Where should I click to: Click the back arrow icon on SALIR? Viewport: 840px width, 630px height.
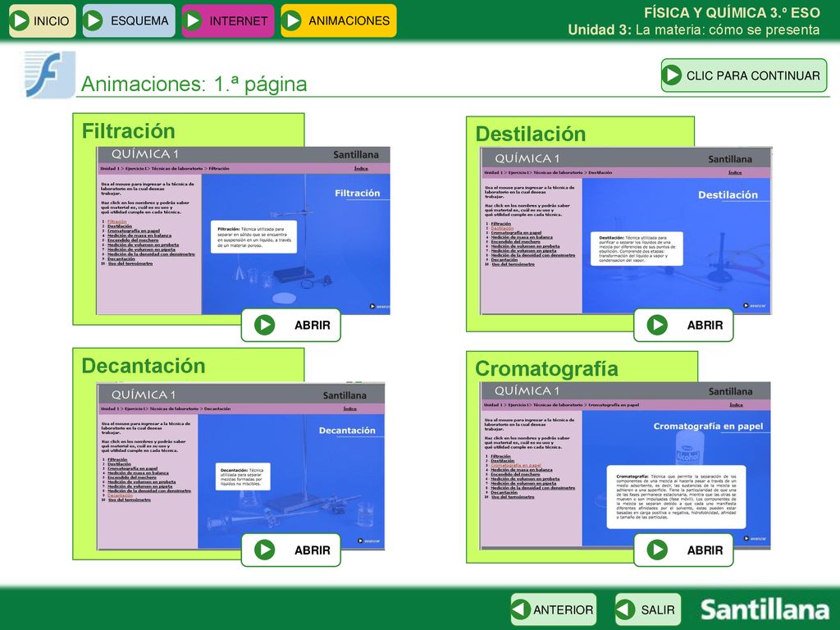click(624, 609)
